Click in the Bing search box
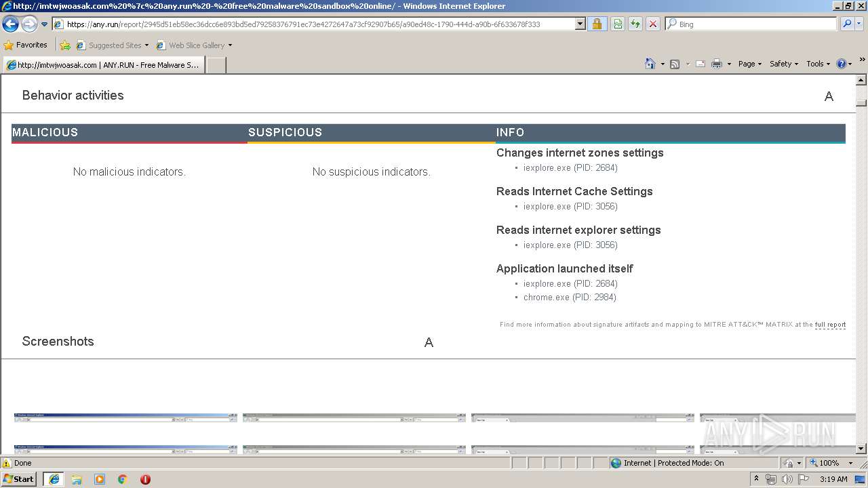The height and width of the screenshot is (488, 868). coord(751,24)
